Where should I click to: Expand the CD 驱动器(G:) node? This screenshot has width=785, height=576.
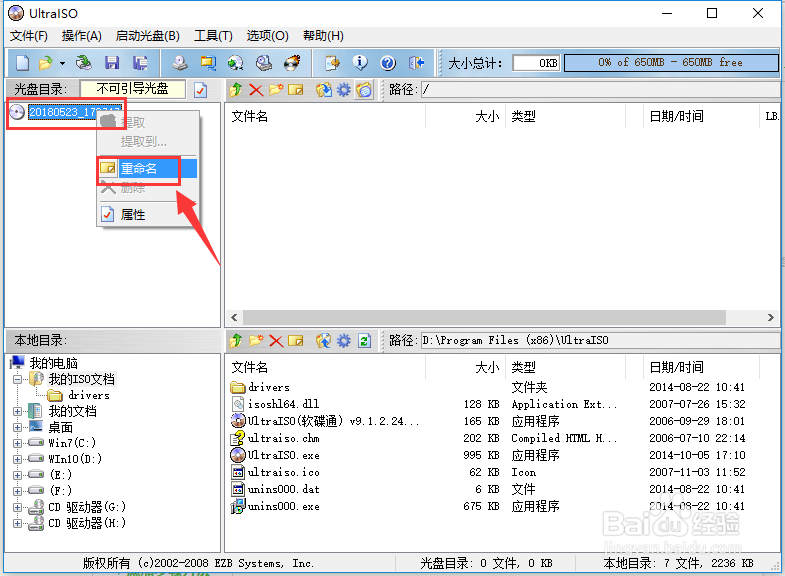point(17,507)
